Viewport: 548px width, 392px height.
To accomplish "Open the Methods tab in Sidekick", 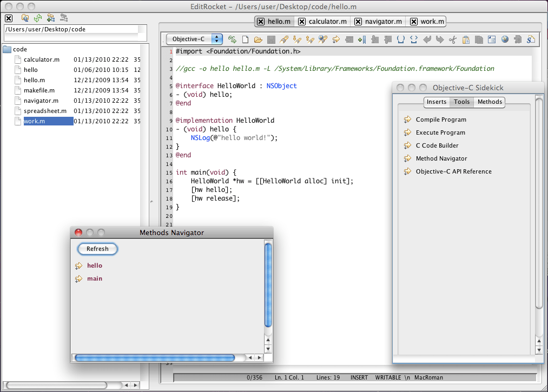I will (490, 102).
